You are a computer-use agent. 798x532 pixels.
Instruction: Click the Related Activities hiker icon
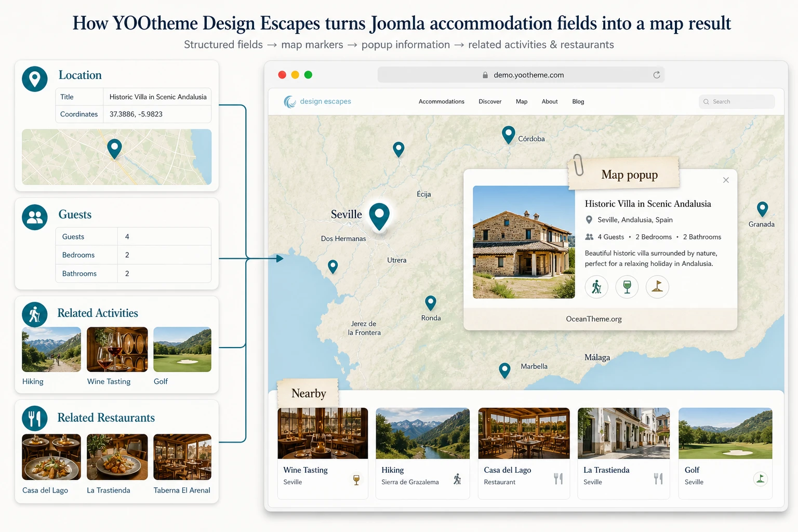35,315
